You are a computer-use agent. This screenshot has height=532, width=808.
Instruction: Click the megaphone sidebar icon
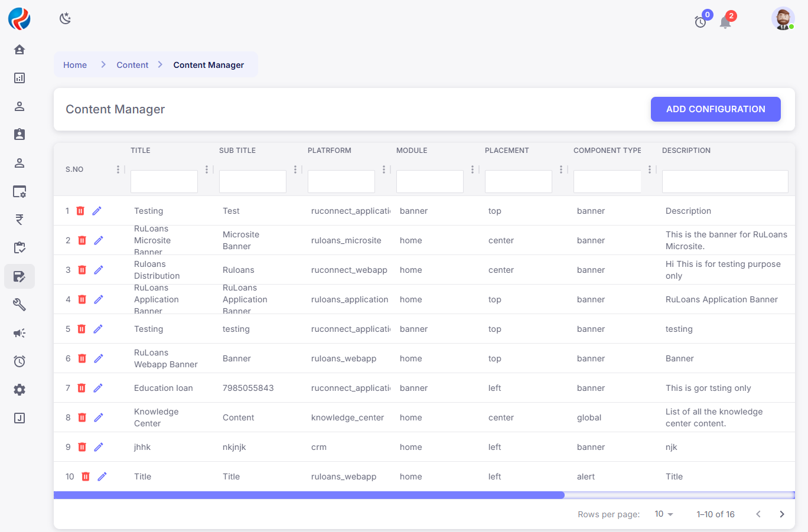[x=19, y=333]
